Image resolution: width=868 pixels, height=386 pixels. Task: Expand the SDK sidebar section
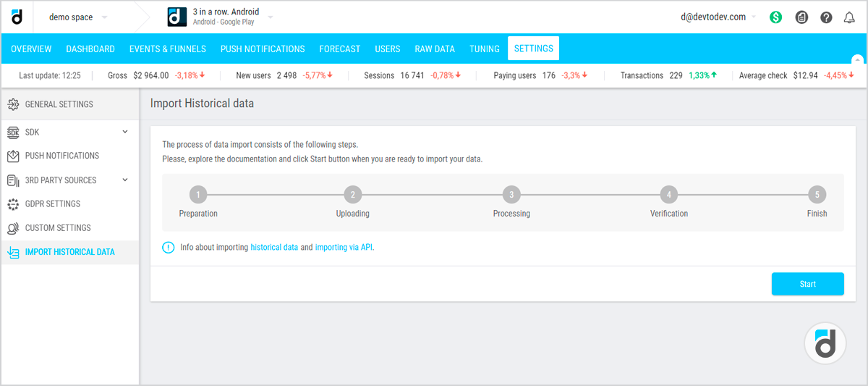tap(124, 132)
